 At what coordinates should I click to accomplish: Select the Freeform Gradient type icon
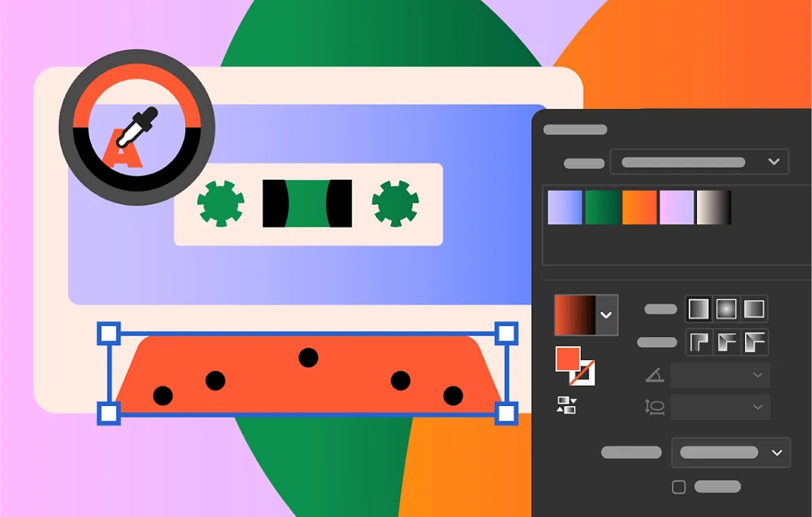click(x=754, y=309)
